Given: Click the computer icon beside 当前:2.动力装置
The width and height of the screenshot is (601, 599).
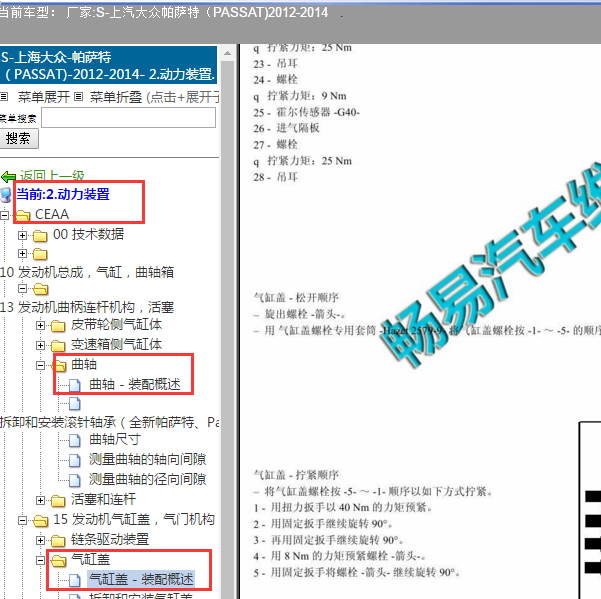Looking at the screenshot, I should (6, 195).
